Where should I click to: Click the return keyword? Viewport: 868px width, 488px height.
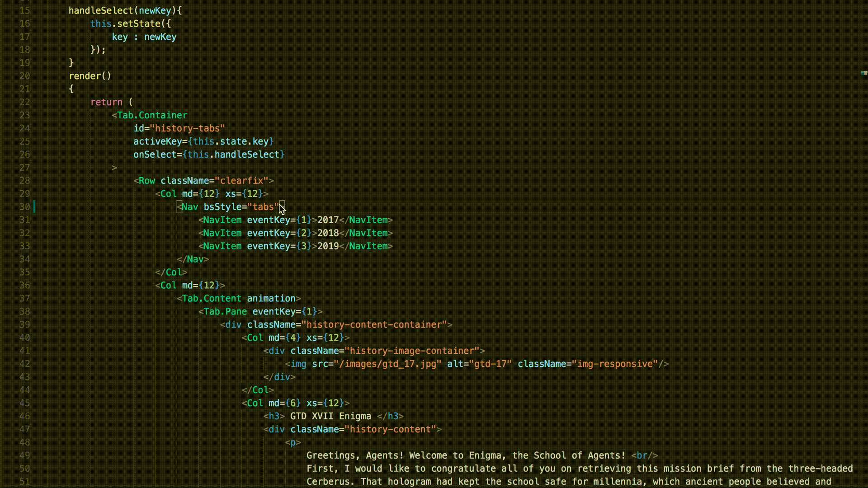106,102
